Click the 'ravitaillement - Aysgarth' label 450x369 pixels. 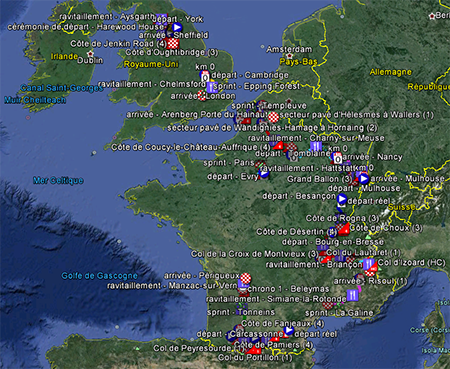coord(107,17)
